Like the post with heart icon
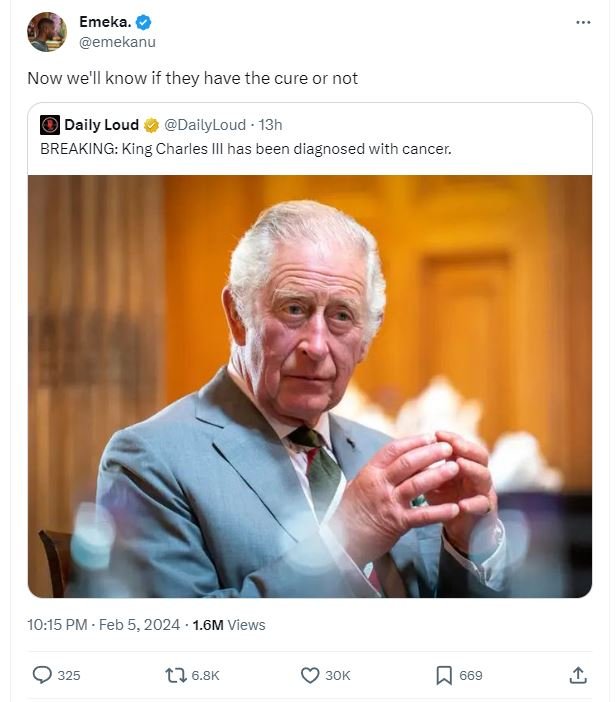Viewport: 615px width, 702px height. [310, 675]
